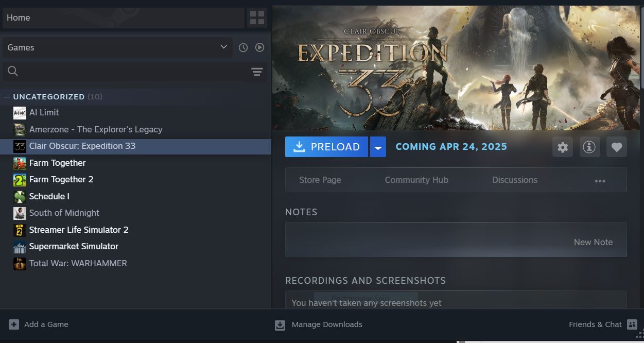Image resolution: width=644 pixels, height=343 pixels.
Task: Open the Discussions tab
Action: [x=515, y=180]
